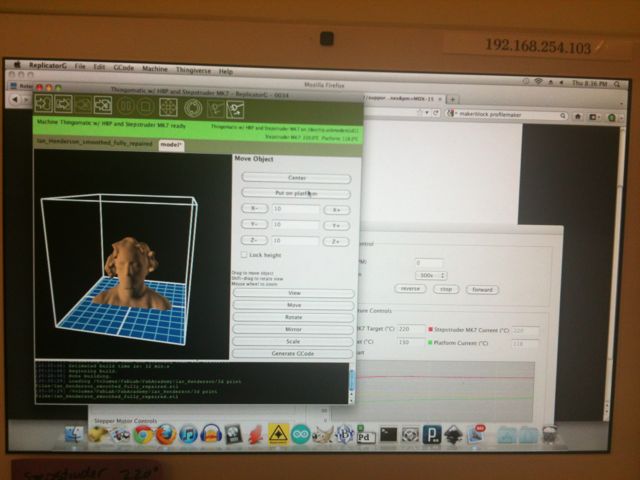This screenshot has width=640, height=480.
Task: Click the Put on platform button
Action: click(296, 193)
